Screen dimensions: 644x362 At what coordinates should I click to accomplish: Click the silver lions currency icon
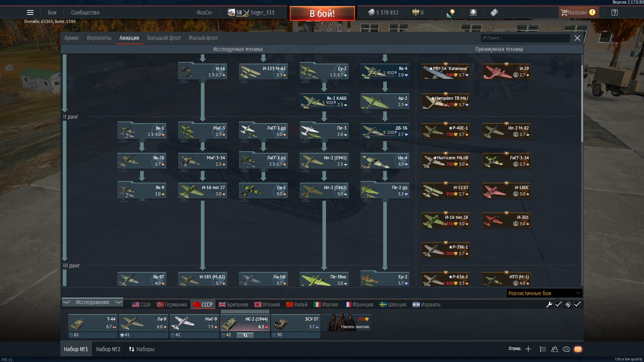pyautogui.click(x=371, y=12)
